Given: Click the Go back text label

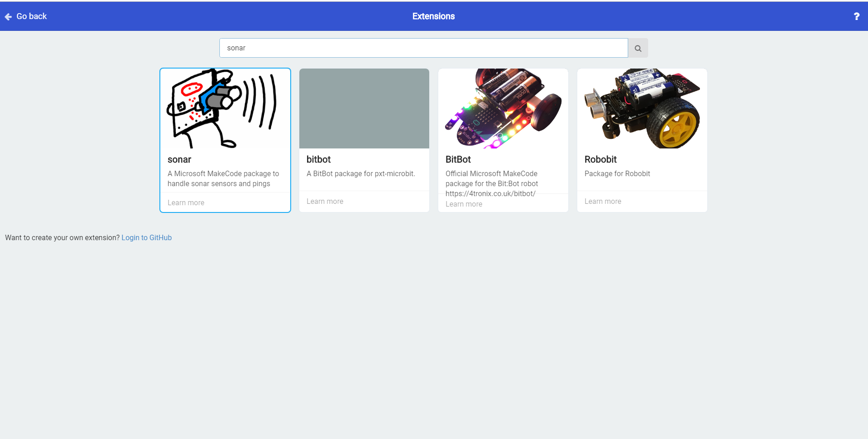Looking at the screenshot, I should click(32, 16).
